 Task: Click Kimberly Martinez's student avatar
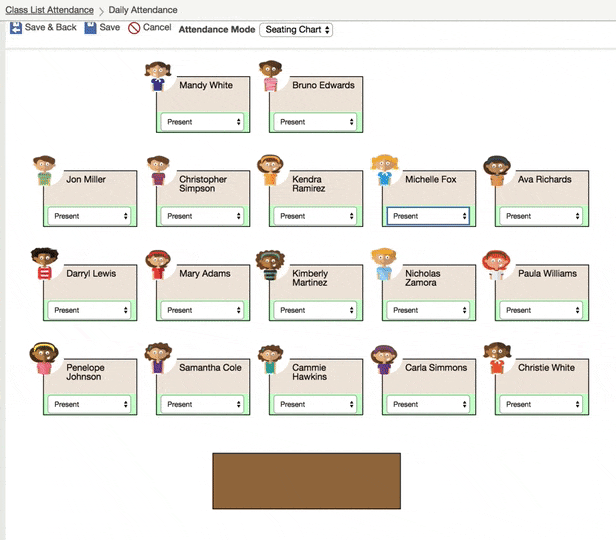tap(270, 264)
